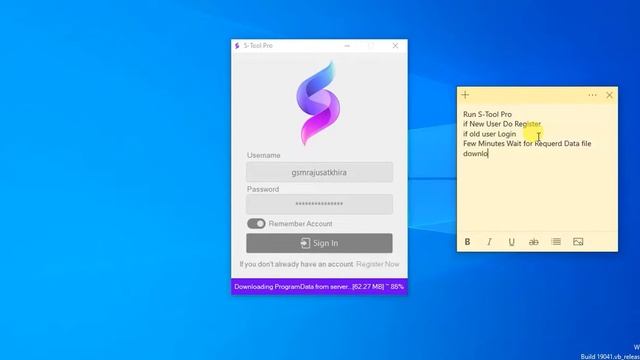Open the Register Now link
640x360 pixels.
(x=378, y=264)
